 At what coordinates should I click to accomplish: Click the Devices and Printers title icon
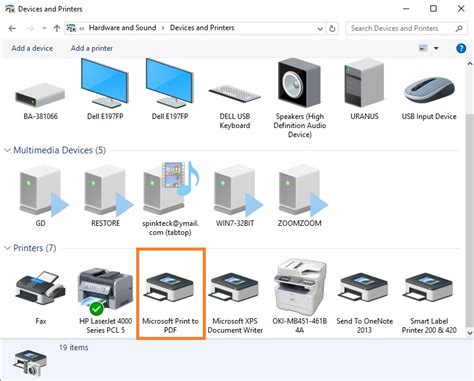coord(10,9)
